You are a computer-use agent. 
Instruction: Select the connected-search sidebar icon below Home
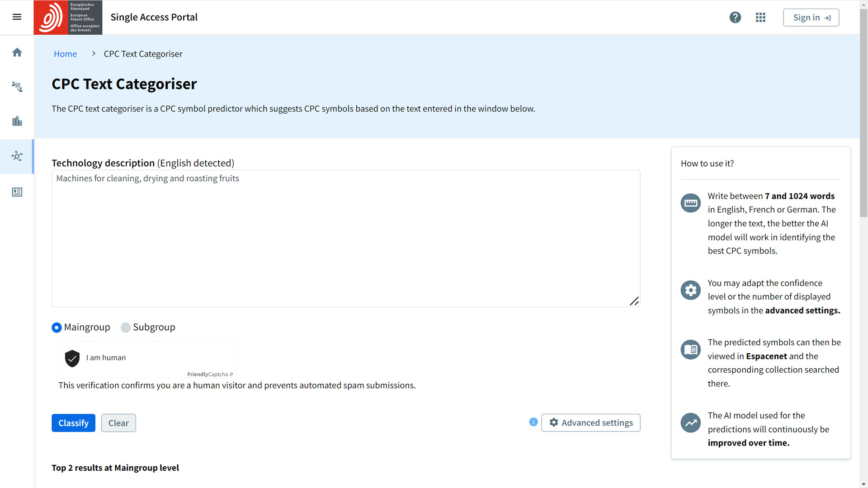(x=17, y=86)
